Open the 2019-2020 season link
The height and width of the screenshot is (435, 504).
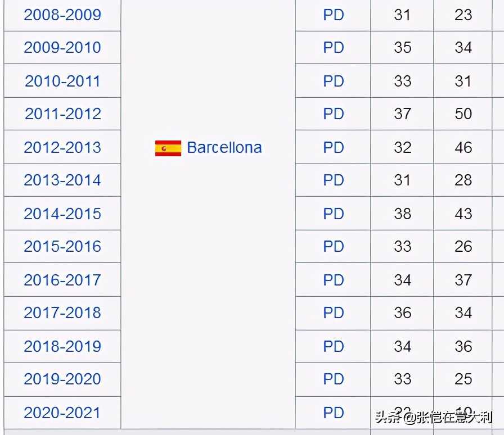click(62, 379)
